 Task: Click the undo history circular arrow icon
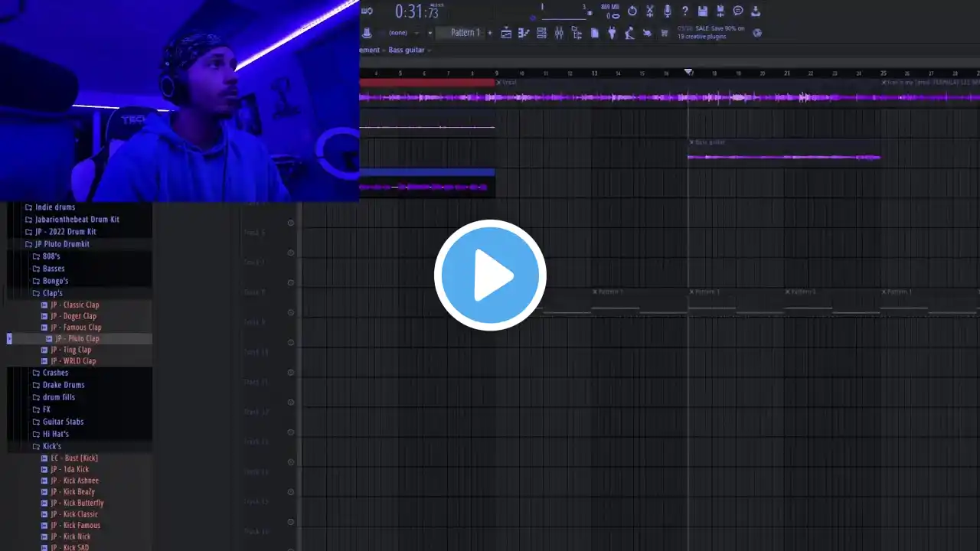pos(632,11)
